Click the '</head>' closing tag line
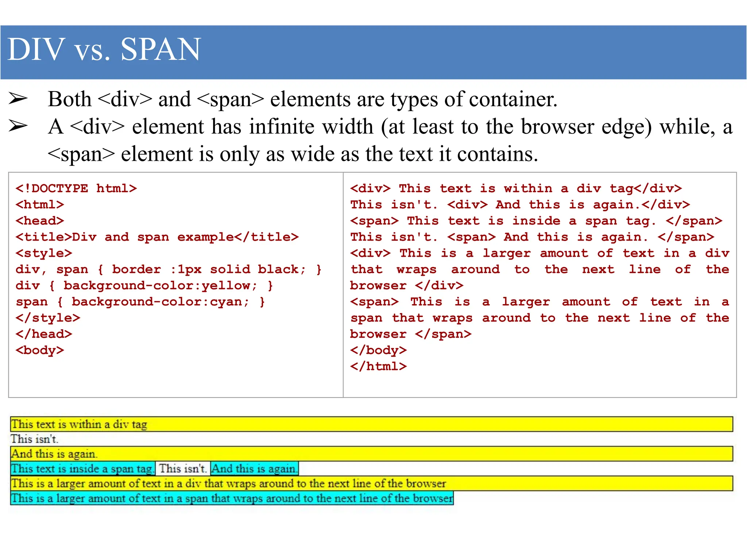The width and height of the screenshot is (747, 560). [44, 334]
